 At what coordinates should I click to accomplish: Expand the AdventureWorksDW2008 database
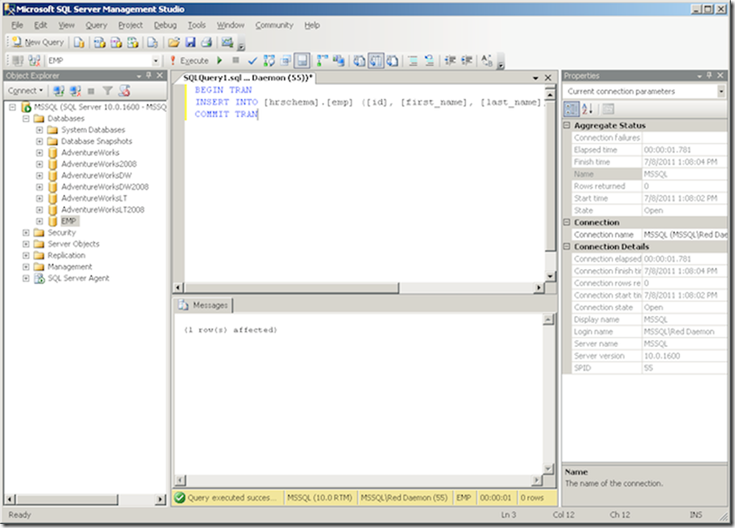tap(40, 187)
